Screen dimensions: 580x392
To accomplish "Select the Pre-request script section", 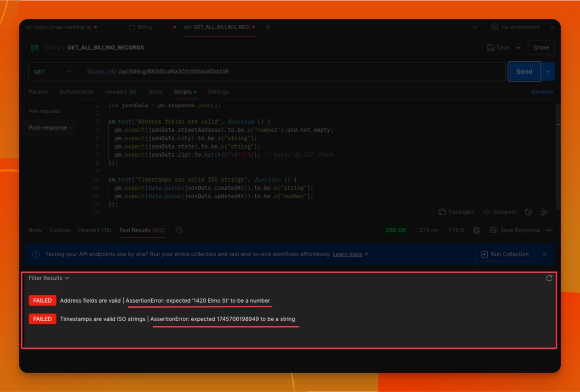I will [x=44, y=111].
